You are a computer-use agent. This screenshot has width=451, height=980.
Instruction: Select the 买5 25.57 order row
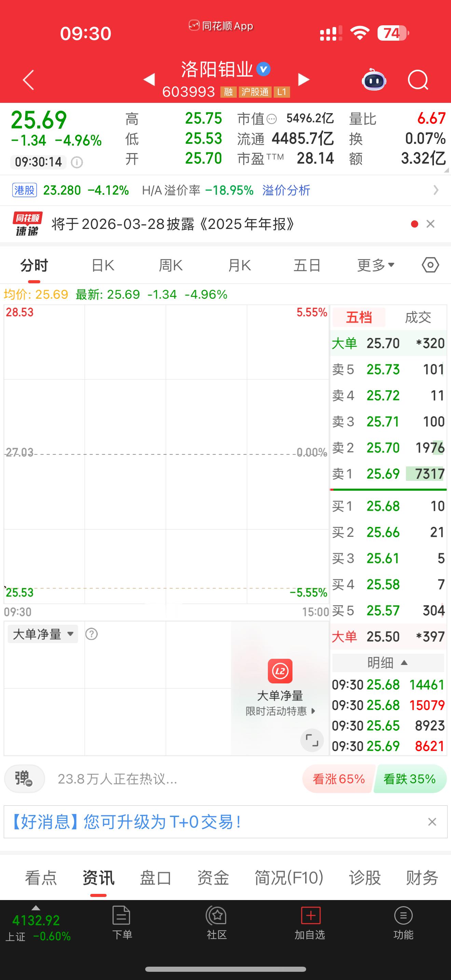(x=388, y=610)
